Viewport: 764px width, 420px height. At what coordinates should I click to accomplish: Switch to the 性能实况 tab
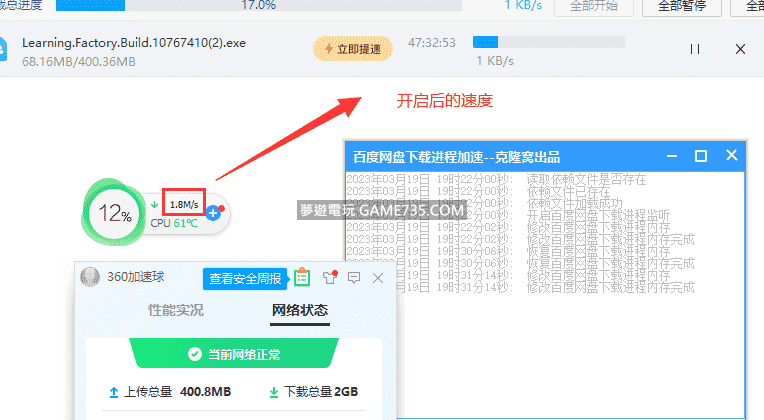coord(176,310)
